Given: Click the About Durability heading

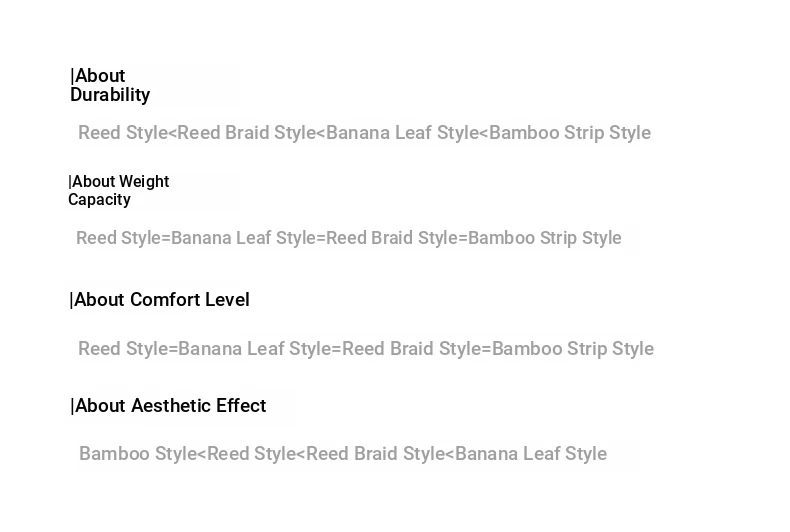Looking at the screenshot, I should click(110, 86).
